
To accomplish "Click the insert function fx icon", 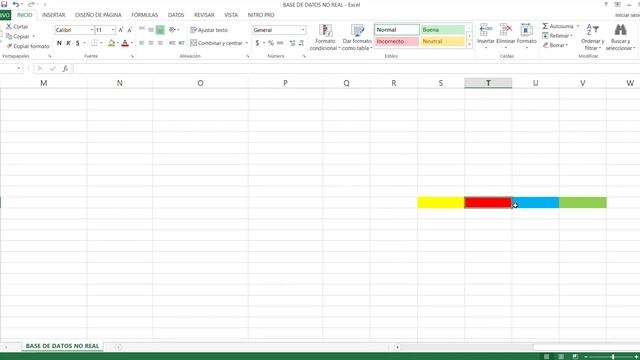I will pos(65,69).
